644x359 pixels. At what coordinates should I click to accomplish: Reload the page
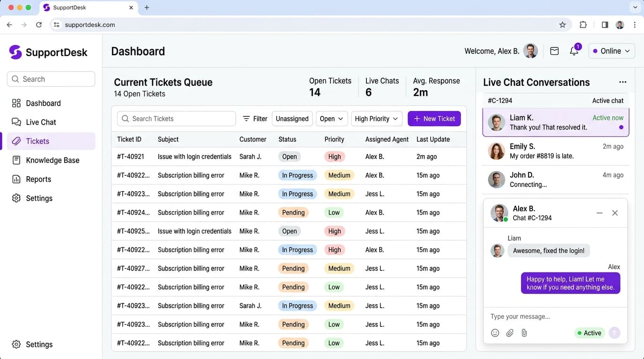pos(39,25)
